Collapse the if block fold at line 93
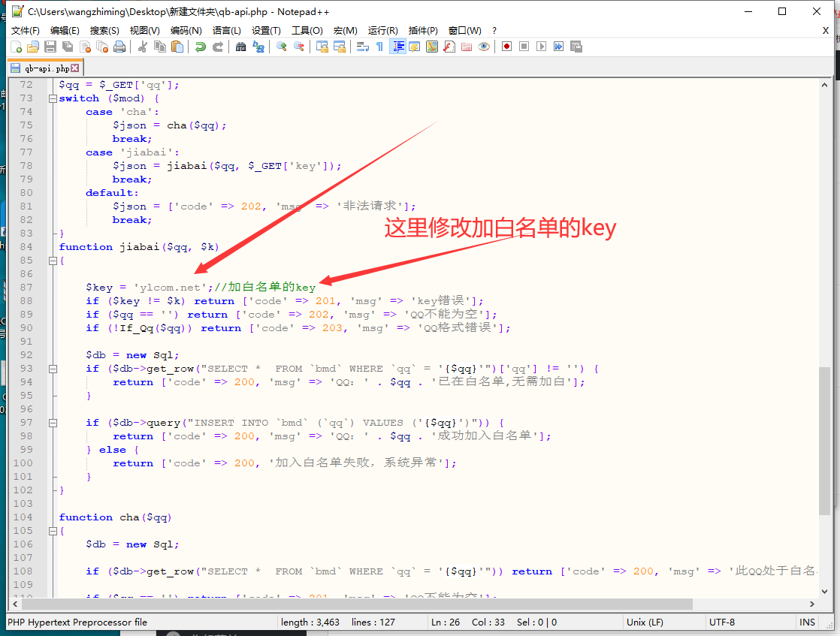Screen dimensions: 840x636 pyautogui.click(x=53, y=369)
